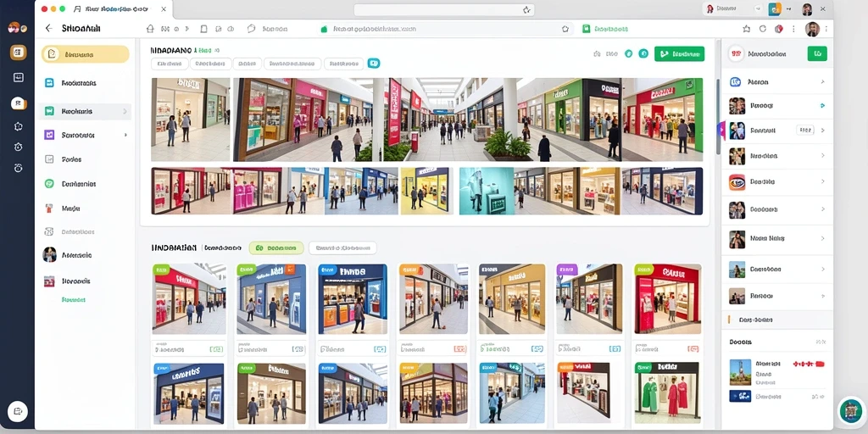This screenshot has width=868, height=434.
Task: Expand the highlighted green sidebar item chevron
Action: point(125,111)
